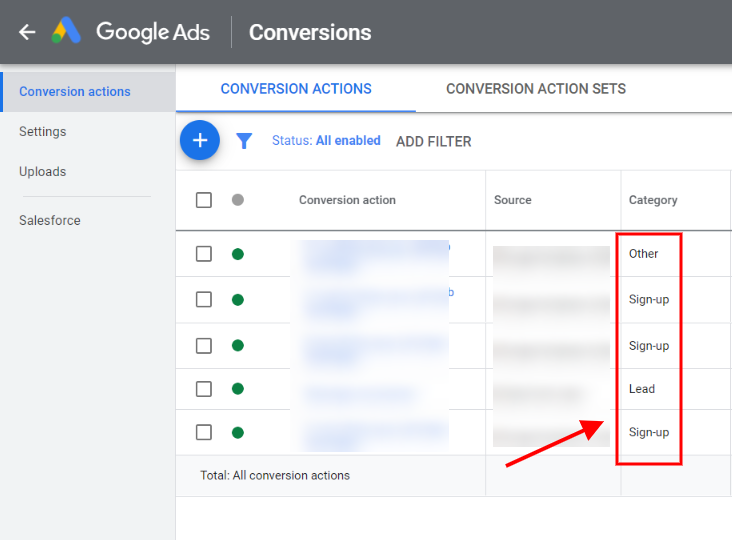Click the grey status header dot

tap(238, 200)
